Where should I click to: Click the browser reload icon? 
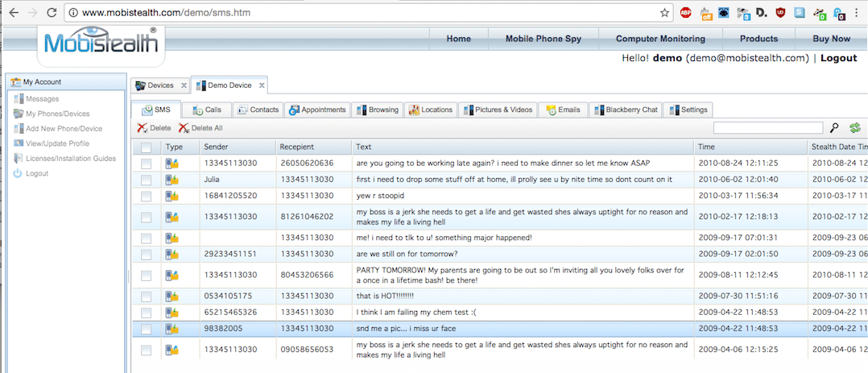pos(52,13)
